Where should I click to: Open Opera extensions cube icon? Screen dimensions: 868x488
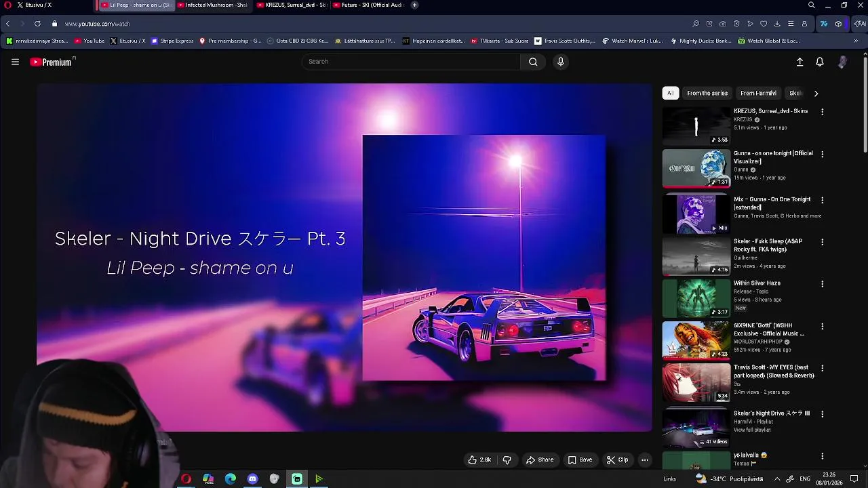(x=838, y=24)
